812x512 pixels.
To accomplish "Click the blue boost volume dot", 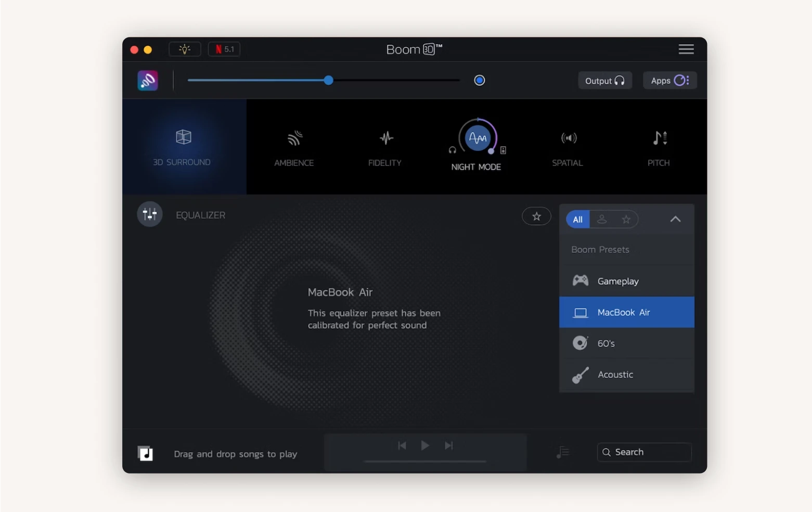I will click(x=480, y=80).
